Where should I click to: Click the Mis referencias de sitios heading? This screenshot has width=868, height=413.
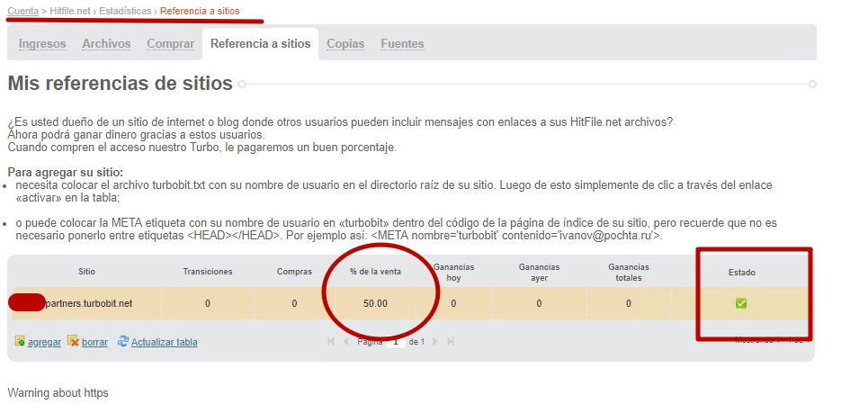click(121, 84)
